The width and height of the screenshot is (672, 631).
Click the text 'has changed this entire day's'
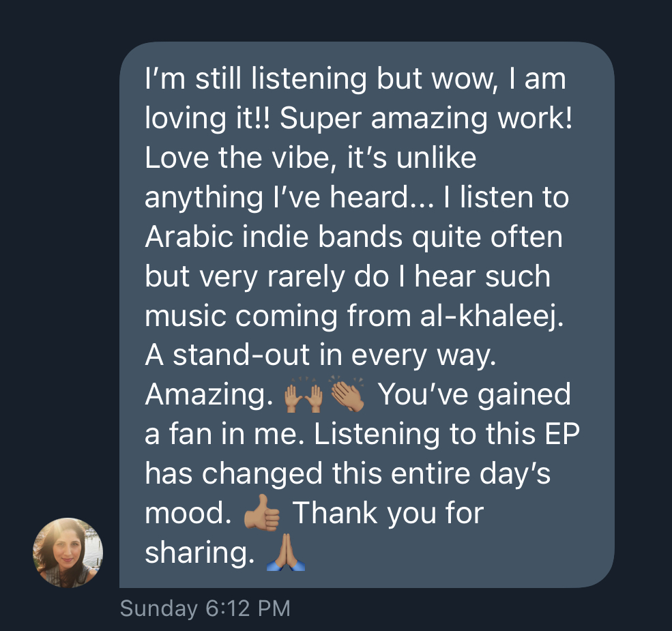[347, 473]
